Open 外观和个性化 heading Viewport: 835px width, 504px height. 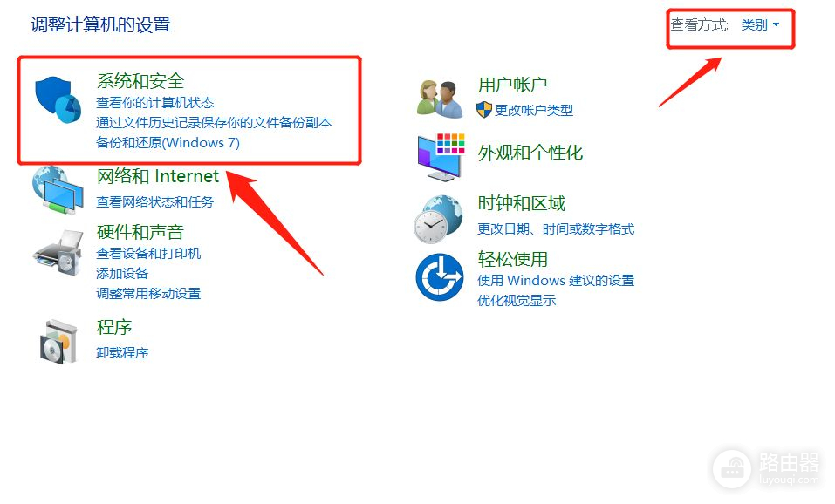click(530, 153)
